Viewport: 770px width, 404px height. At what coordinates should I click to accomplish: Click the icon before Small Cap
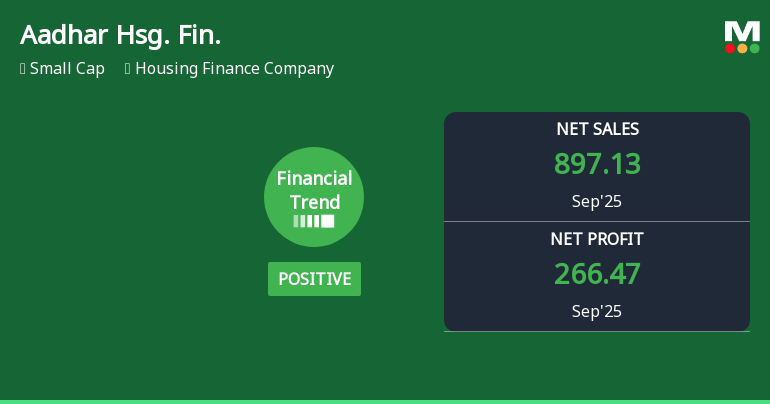tap(23, 69)
